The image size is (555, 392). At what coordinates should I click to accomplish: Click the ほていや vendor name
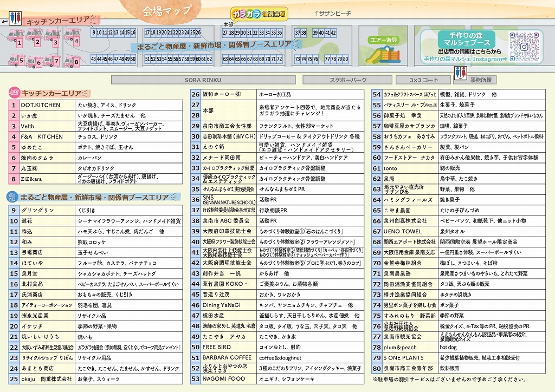(x=32, y=263)
